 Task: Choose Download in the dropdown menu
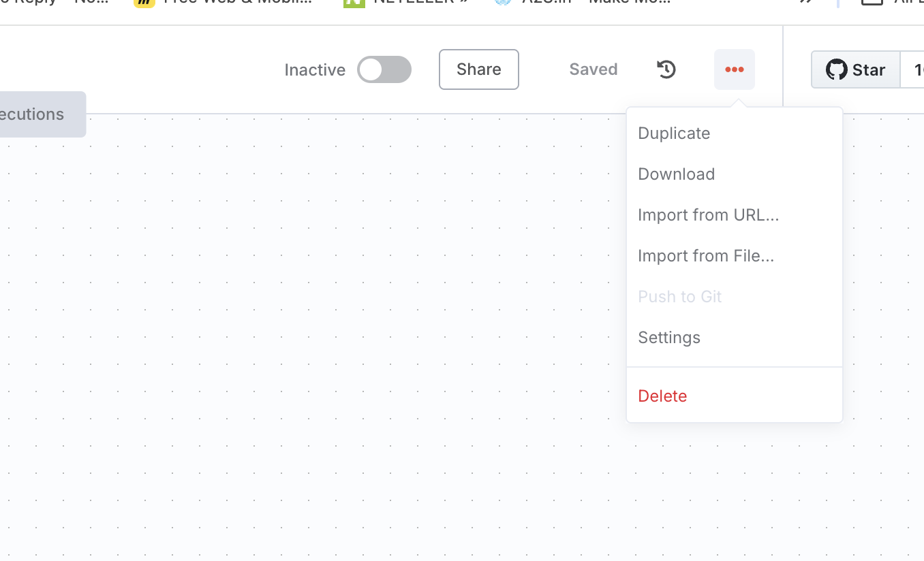735,174
